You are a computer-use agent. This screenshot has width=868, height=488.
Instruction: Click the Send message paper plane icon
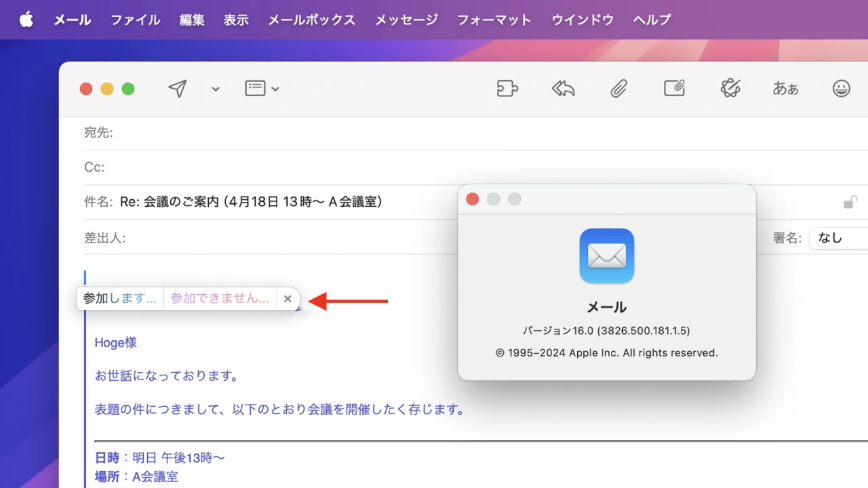178,89
